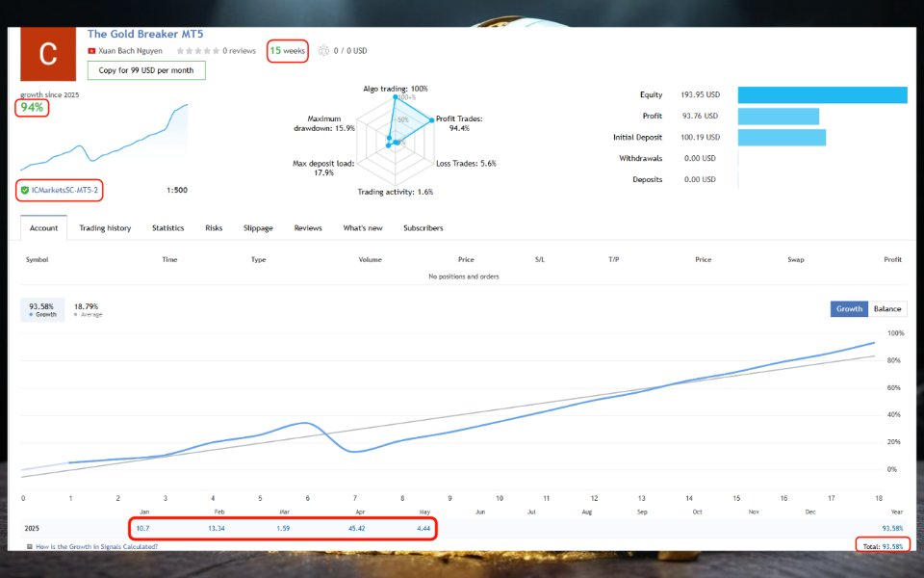Click the Loss Trades: 5.6% label
Image resolution: width=924 pixels, height=578 pixels.
[x=466, y=164]
